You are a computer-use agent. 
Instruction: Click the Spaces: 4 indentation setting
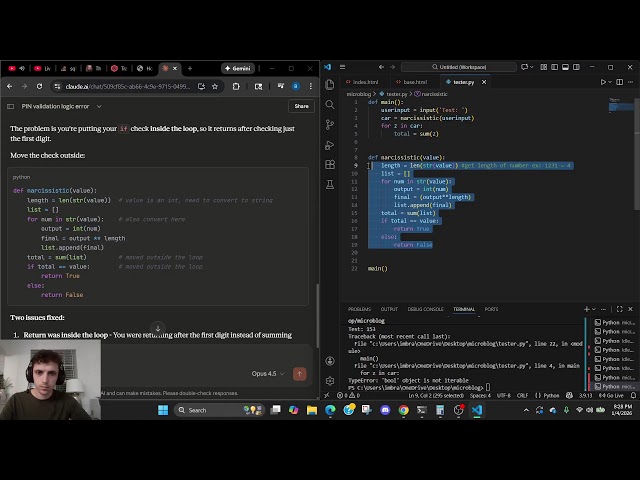[x=480, y=395]
